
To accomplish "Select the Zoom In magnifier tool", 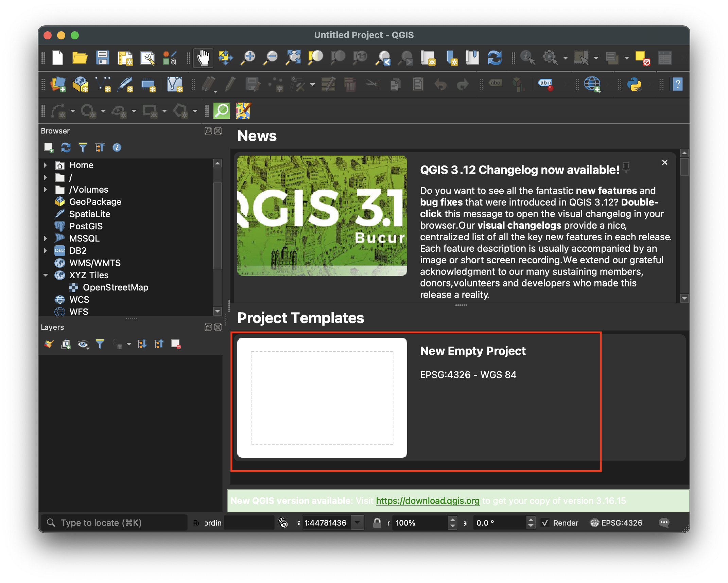I will 248,58.
